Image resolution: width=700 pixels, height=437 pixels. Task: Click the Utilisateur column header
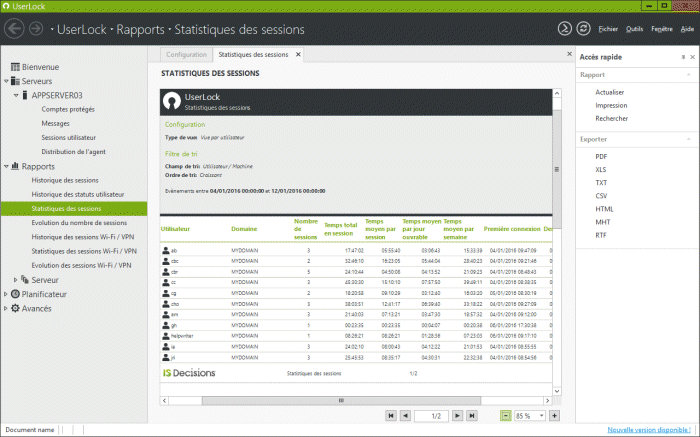point(175,229)
